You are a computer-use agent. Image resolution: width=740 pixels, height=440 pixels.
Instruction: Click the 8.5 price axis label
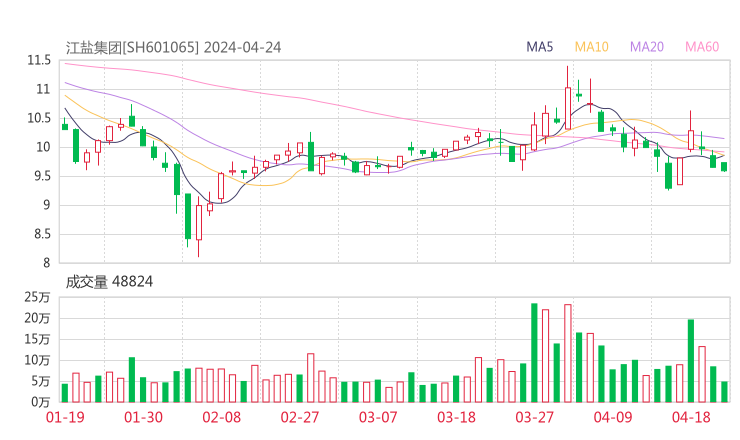(41, 234)
